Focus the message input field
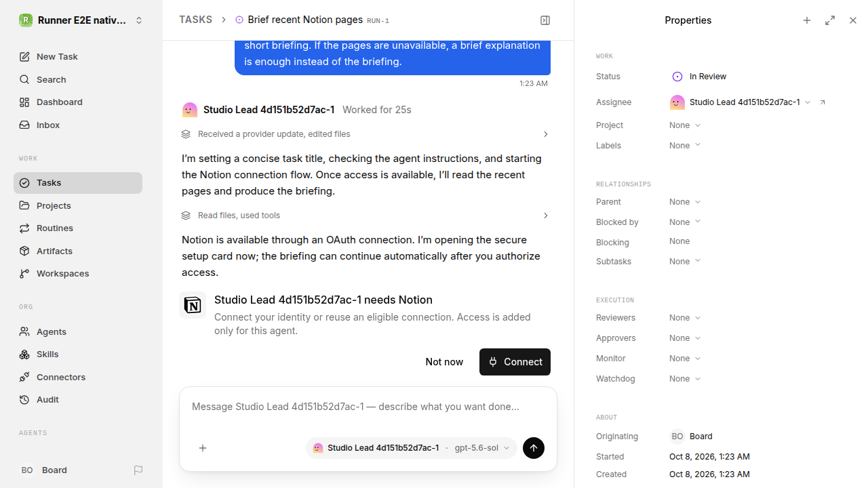 point(368,407)
